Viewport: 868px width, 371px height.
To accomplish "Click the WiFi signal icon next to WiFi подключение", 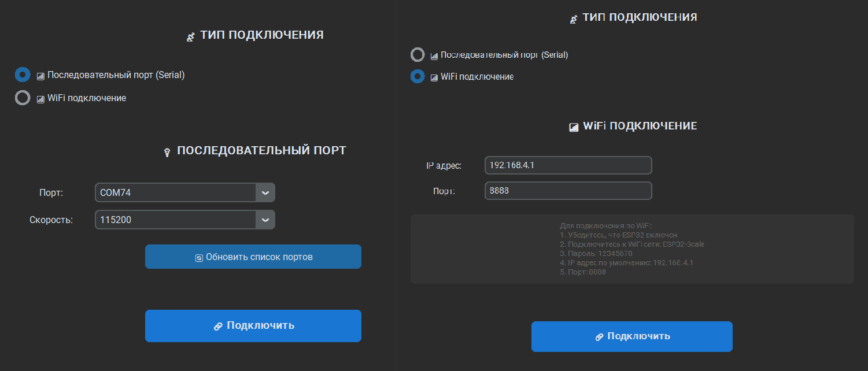I will (x=39, y=98).
